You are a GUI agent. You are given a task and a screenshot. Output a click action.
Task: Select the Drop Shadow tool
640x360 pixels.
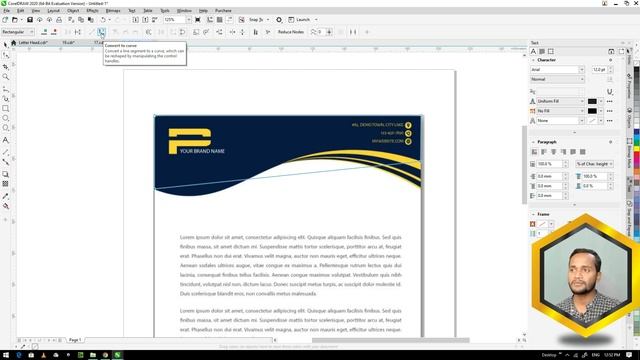coord(5,174)
